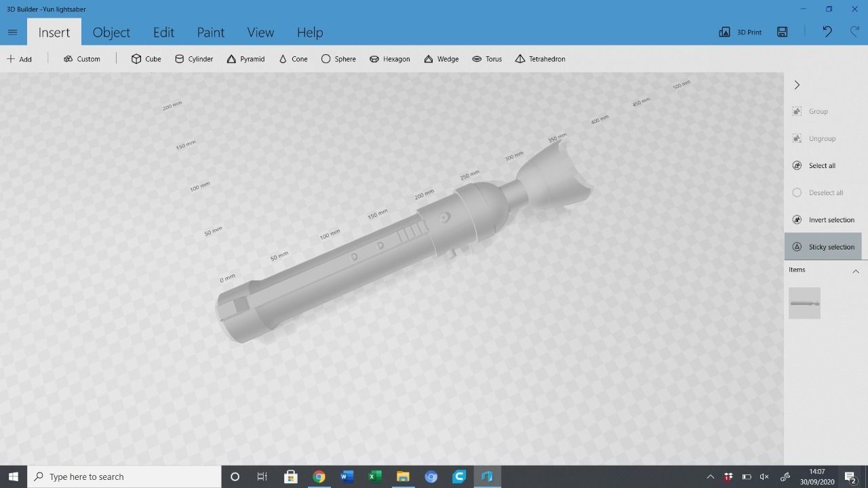
Task: Switch to the Paint tab
Action: pos(211,32)
